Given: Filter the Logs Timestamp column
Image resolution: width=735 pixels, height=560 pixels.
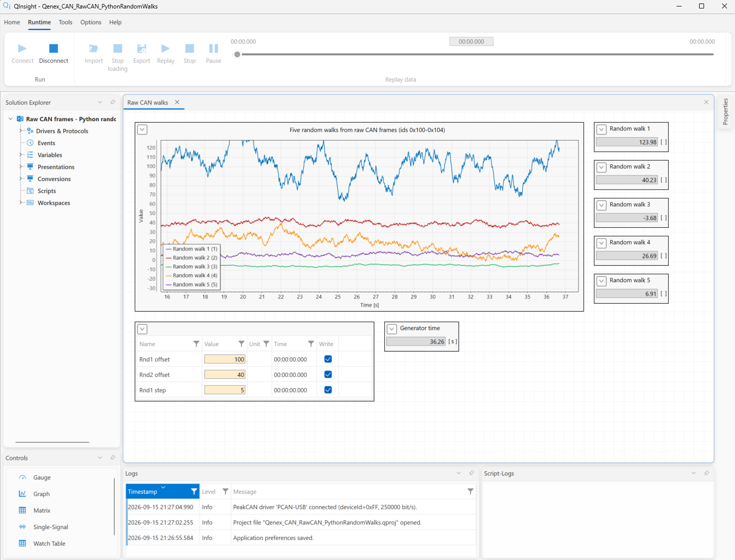Looking at the screenshot, I should 194,492.
